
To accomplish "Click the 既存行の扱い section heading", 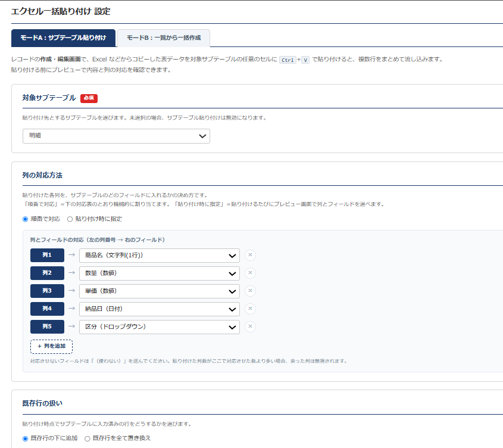I will 42,404.
